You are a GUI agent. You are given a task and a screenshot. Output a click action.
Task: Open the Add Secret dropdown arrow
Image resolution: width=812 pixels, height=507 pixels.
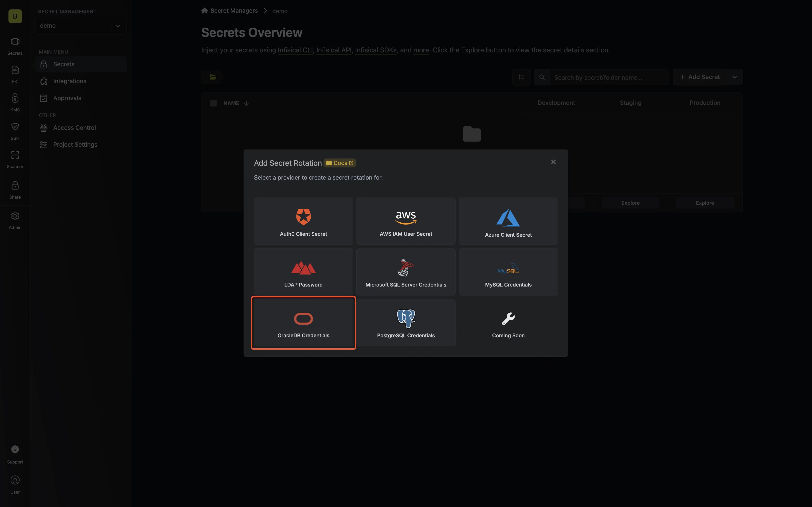[x=734, y=77]
